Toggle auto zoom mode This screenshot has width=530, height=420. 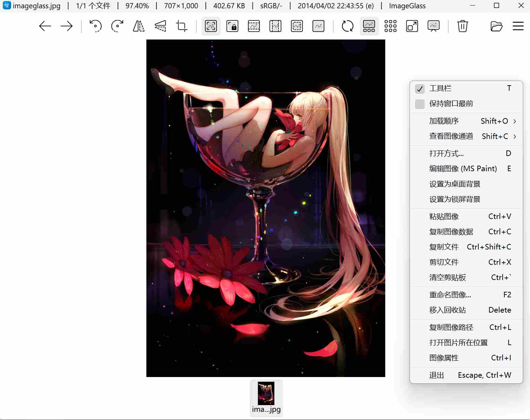[x=211, y=26]
